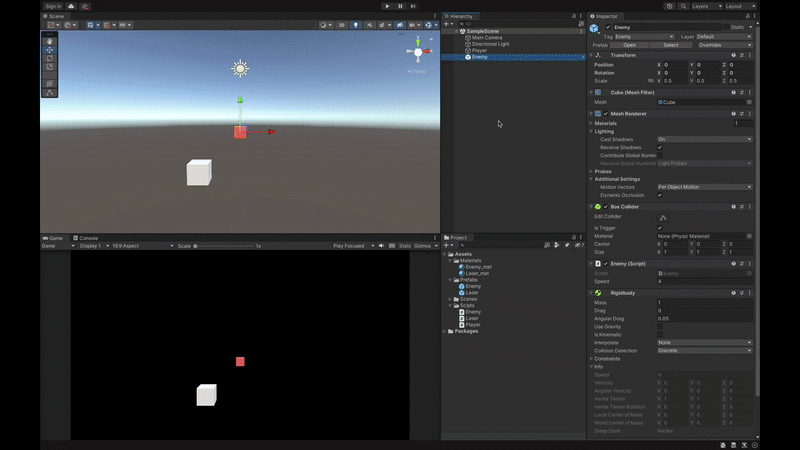Viewport: 800px width, 450px height.
Task: Start Play mode with the Play button
Action: (387, 6)
